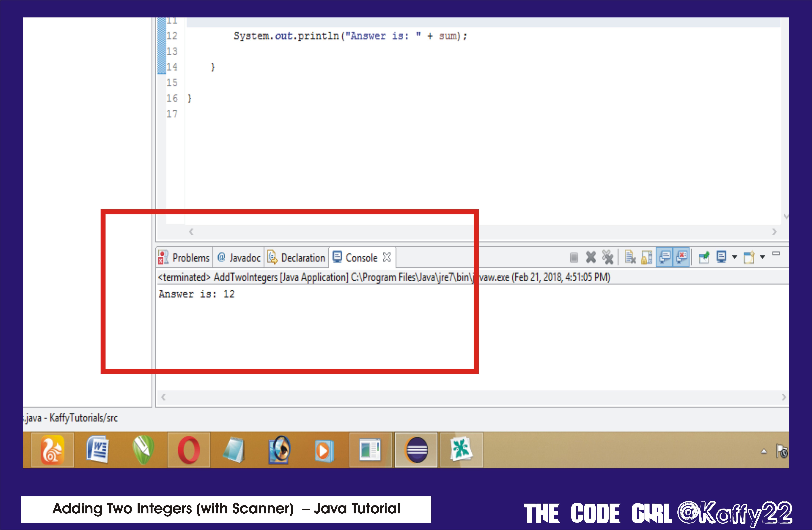Open the Javadoc tab

(239, 257)
